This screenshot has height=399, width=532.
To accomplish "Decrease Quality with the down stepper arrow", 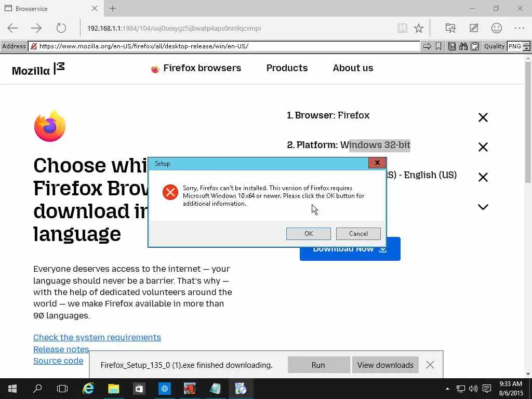I will pyautogui.click(x=527, y=48).
